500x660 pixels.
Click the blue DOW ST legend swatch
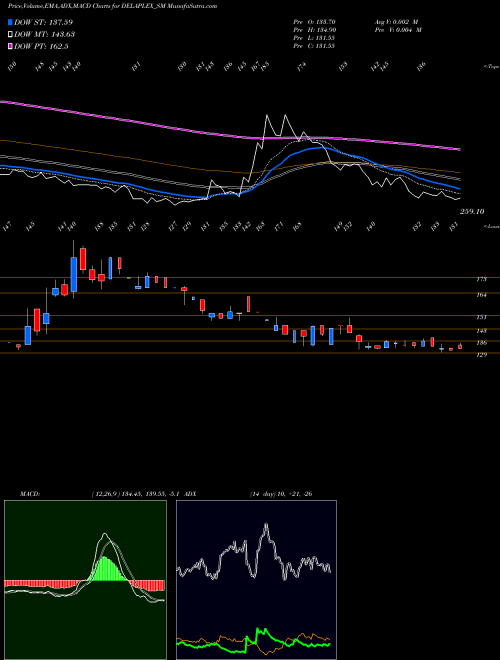(10, 22)
